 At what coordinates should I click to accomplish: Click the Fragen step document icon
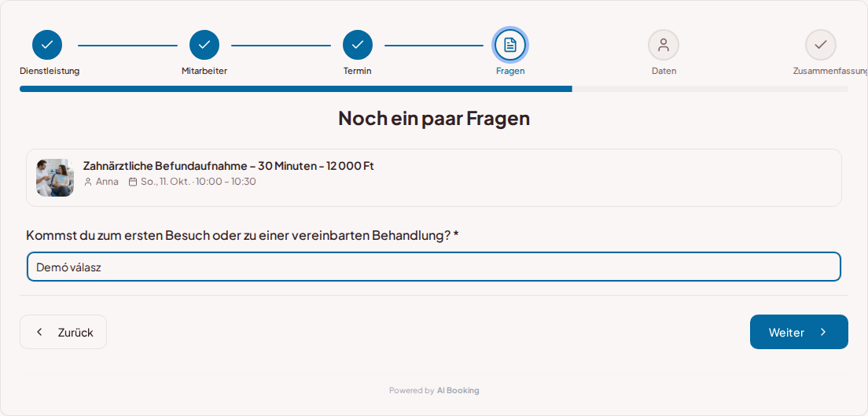point(510,45)
